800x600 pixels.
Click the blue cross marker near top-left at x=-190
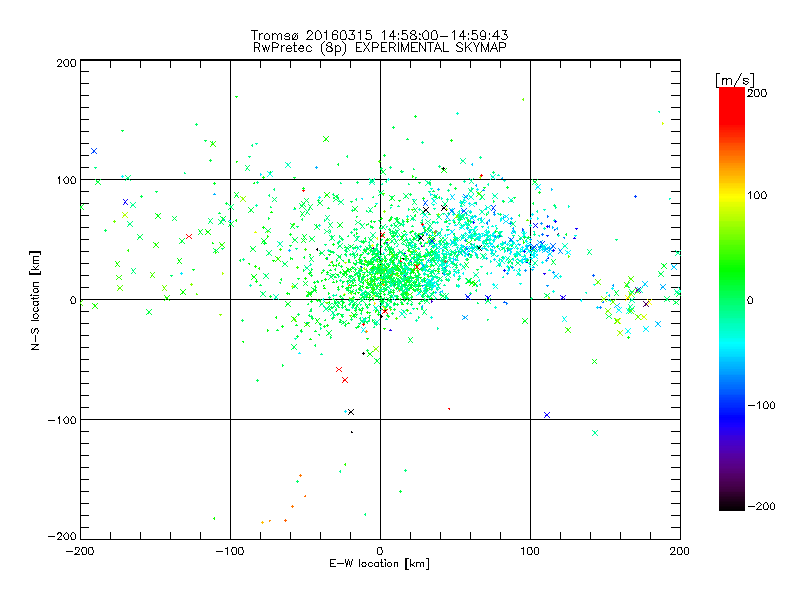coord(94,151)
